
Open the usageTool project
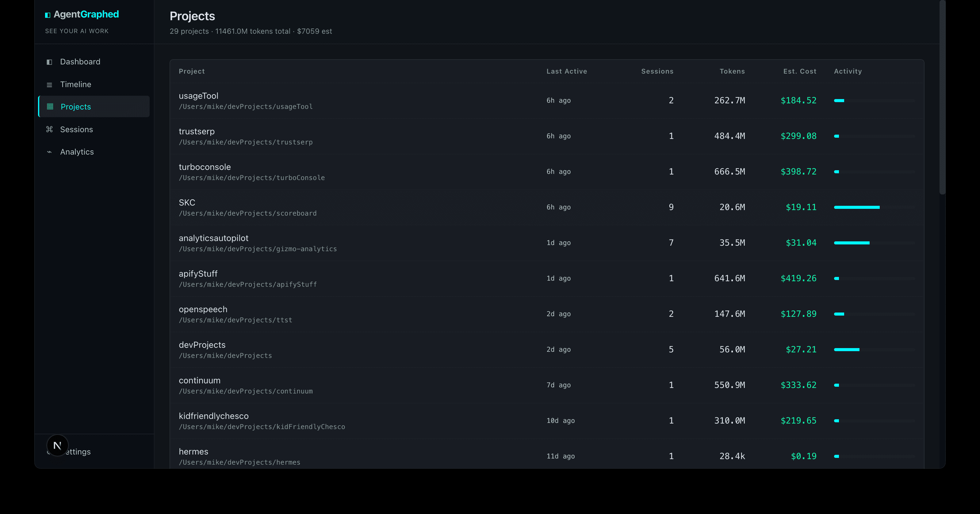click(x=199, y=96)
